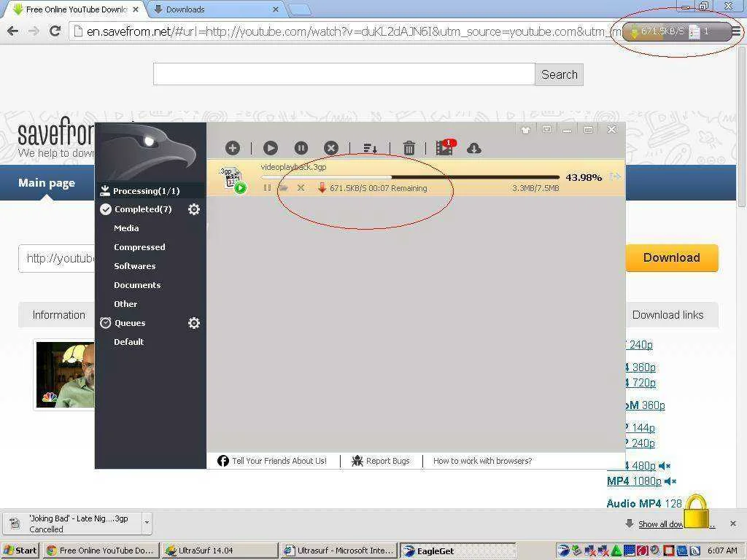This screenshot has width=747, height=560.
Task: Open new Chrome tab button
Action: (x=300, y=9)
